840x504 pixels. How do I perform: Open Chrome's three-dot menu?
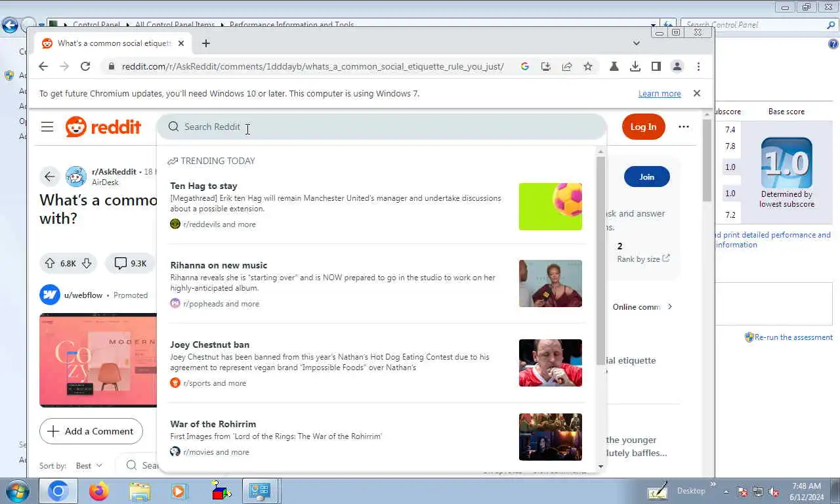tap(699, 66)
